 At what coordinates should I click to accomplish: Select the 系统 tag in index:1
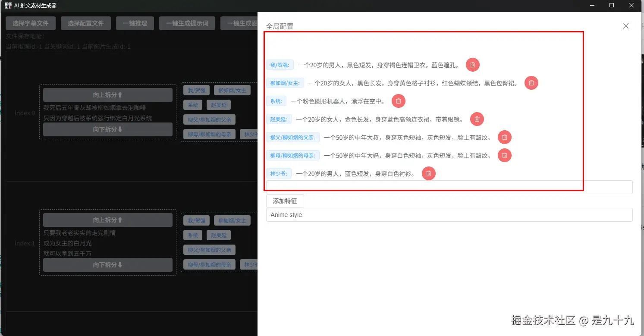[x=193, y=235]
